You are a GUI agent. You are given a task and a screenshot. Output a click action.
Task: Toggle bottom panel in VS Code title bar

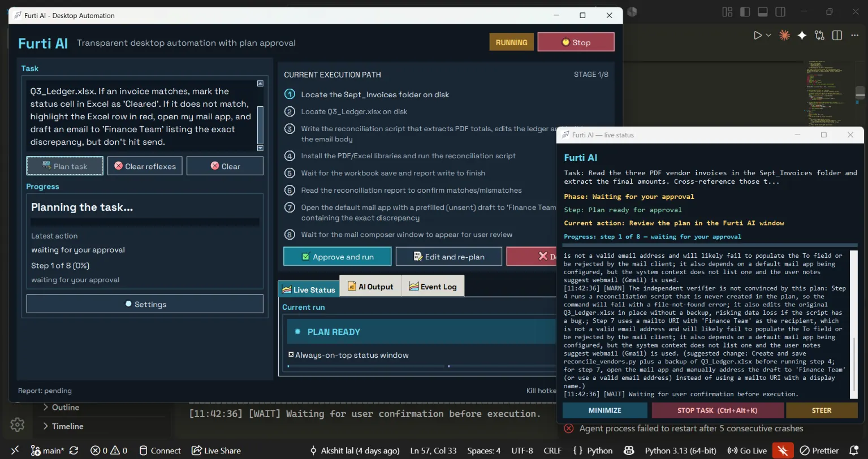[x=762, y=12]
